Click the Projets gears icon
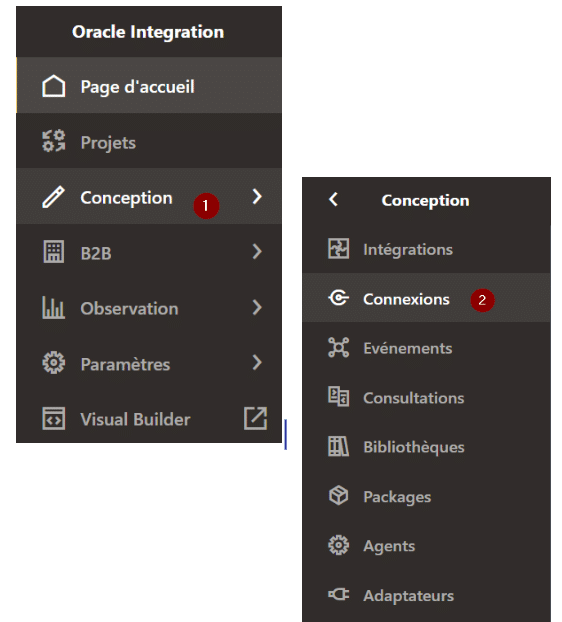562x622 pixels. [54, 141]
